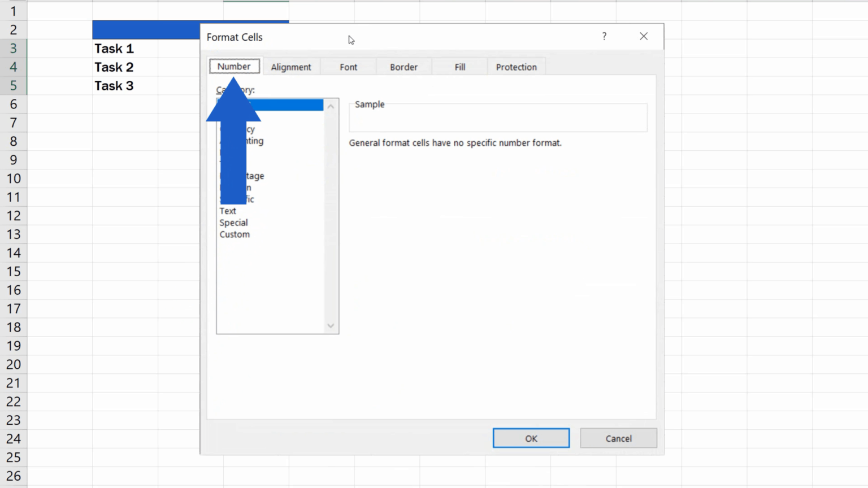Switch to the Protection tab
868x488 pixels.
pos(516,67)
